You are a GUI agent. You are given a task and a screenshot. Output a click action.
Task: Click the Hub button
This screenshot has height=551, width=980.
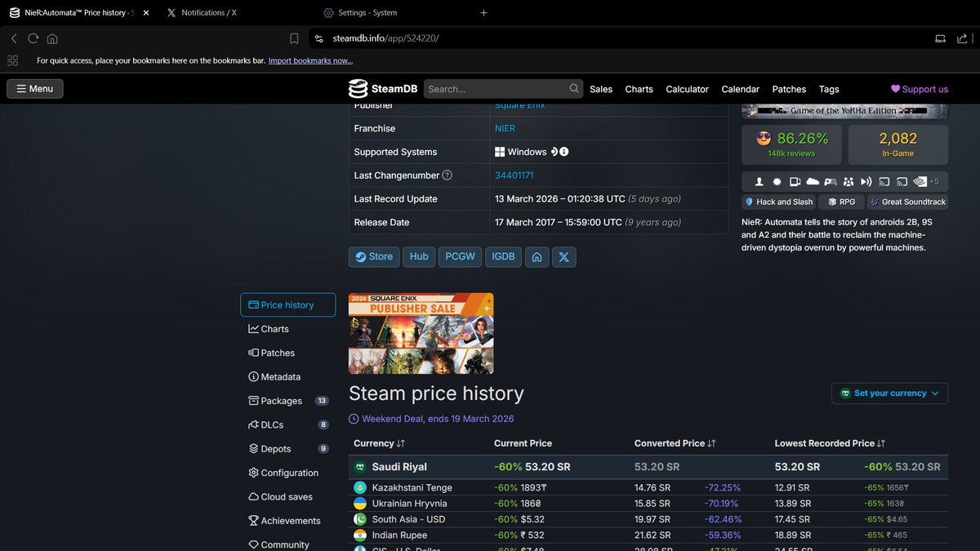[419, 256]
